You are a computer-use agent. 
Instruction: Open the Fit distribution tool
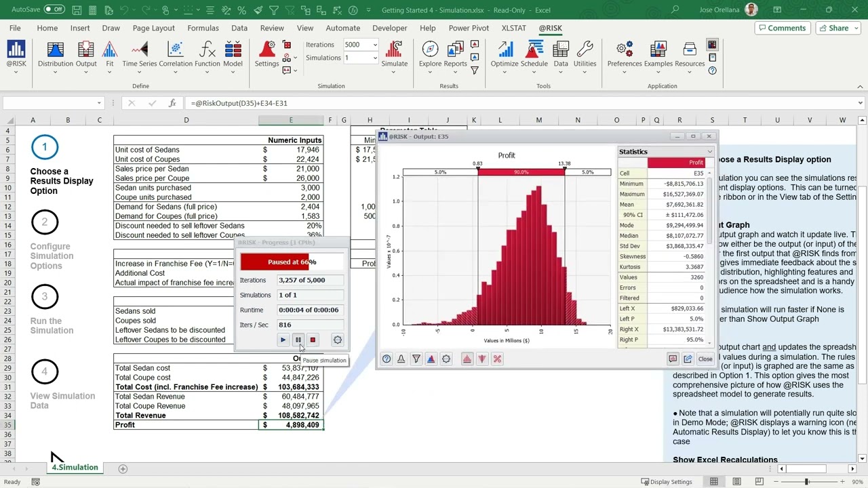point(109,56)
